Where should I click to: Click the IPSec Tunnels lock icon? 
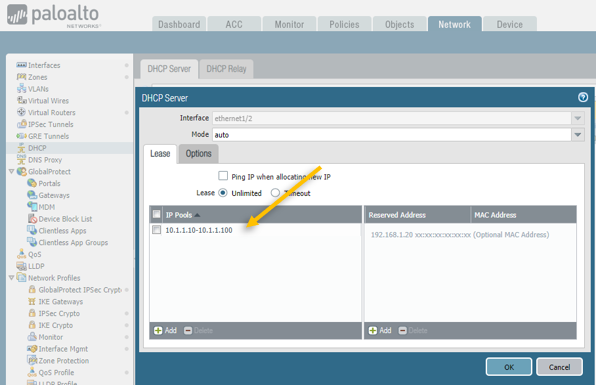(x=21, y=124)
